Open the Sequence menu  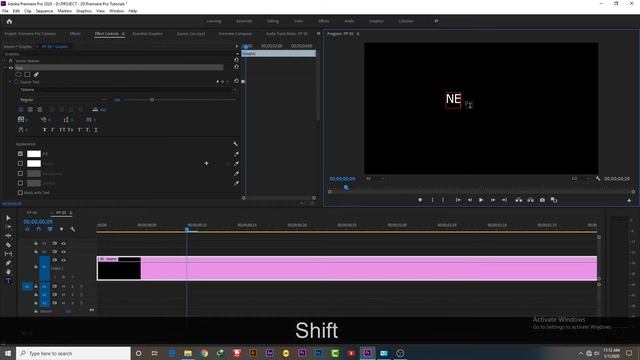point(44,11)
